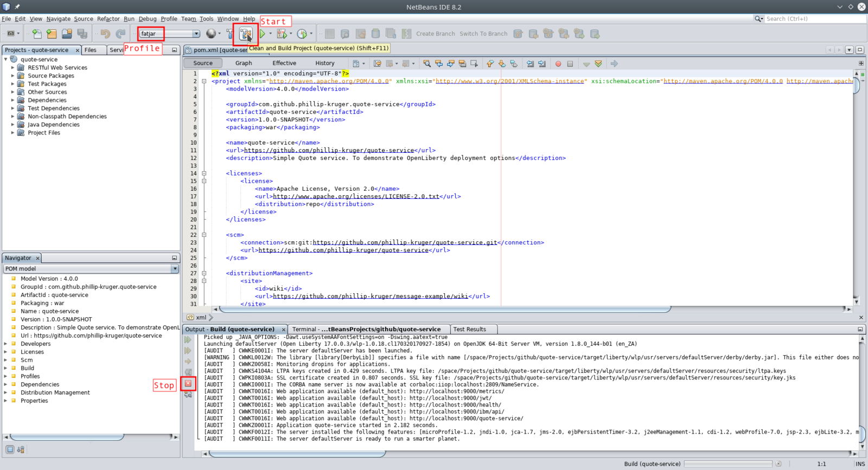Switch editor to Effective POM view
Viewport: 868px width, 470px height.
[x=284, y=63]
